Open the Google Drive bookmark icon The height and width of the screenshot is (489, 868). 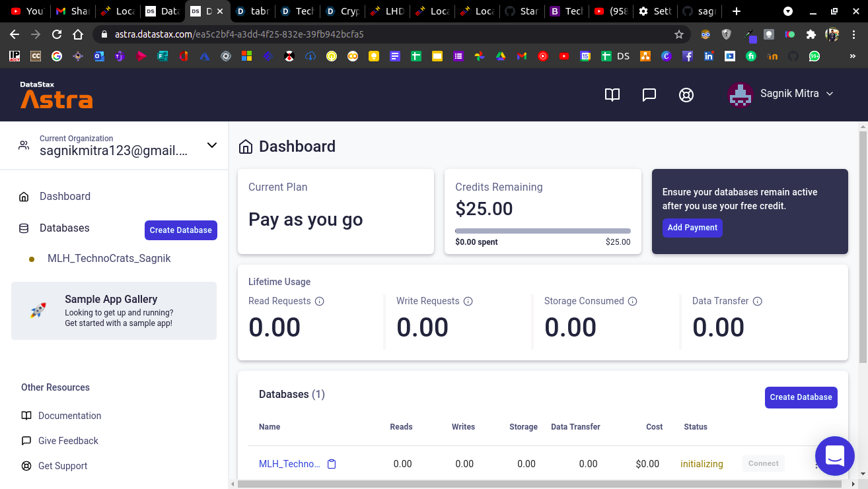(x=501, y=57)
